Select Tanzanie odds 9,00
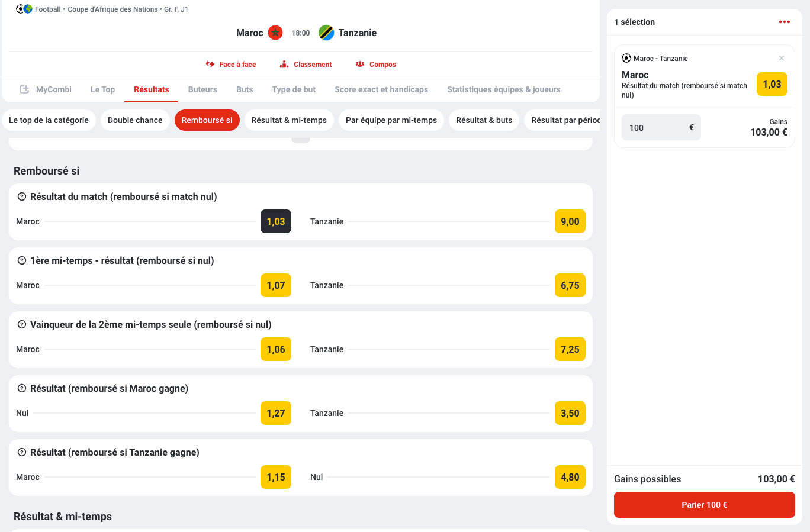Image resolution: width=810 pixels, height=532 pixels. (570, 221)
